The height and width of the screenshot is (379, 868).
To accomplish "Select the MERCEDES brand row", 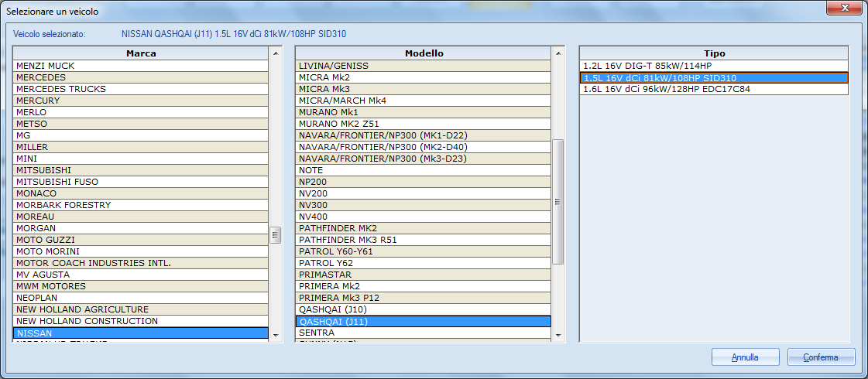I will (x=141, y=77).
